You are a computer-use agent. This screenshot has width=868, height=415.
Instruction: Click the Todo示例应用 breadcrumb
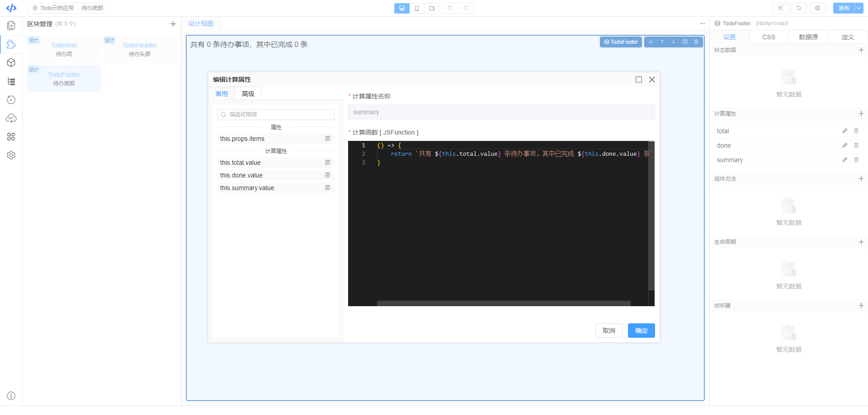coord(53,8)
